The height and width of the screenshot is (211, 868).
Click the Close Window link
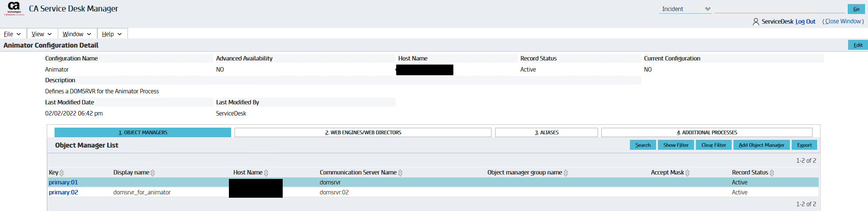[x=843, y=21]
